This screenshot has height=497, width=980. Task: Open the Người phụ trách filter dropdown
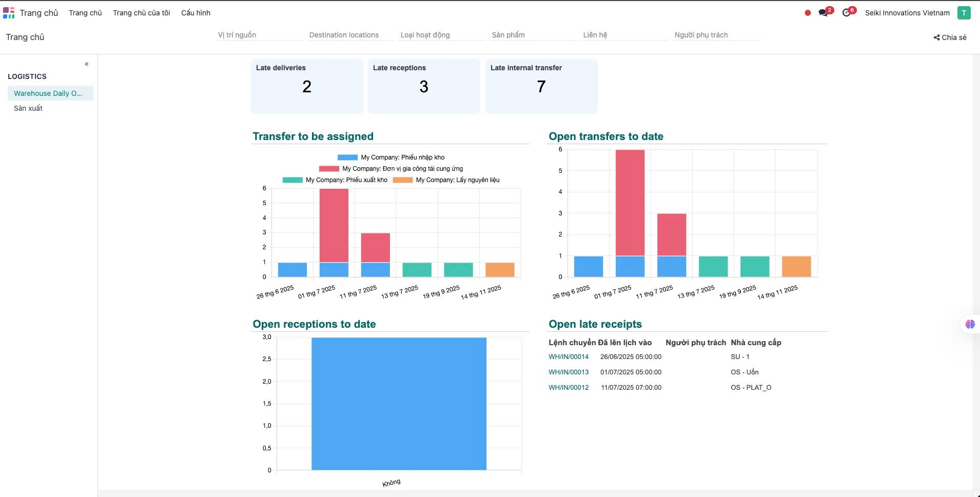point(716,35)
